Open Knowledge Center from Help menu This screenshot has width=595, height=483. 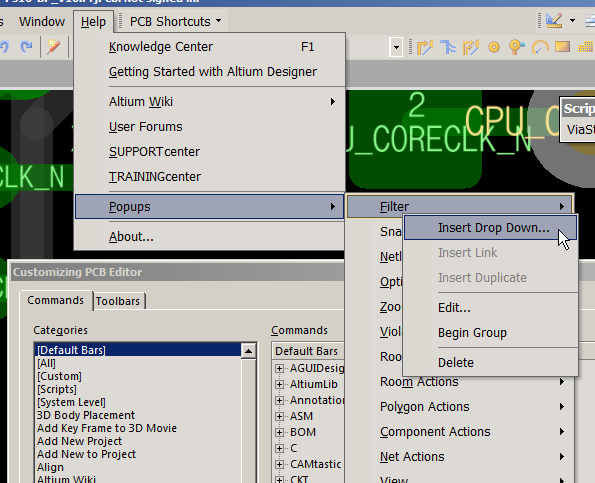(x=210, y=47)
